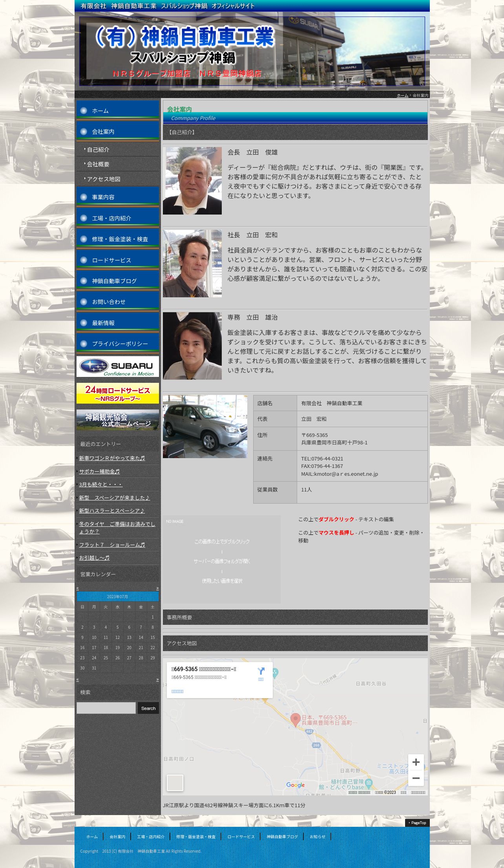This screenshot has height=868, width=504.
Task: Open 修理・鈑金塗装・検査 in the sidebar
Action: click(x=118, y=239)
